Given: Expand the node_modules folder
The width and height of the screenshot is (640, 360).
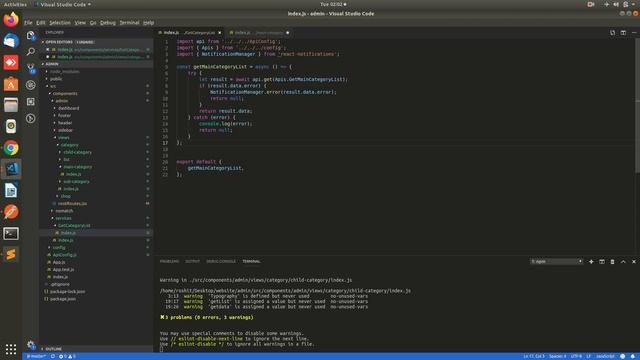Looking at the screenshot, I should [x=64, y=71].
